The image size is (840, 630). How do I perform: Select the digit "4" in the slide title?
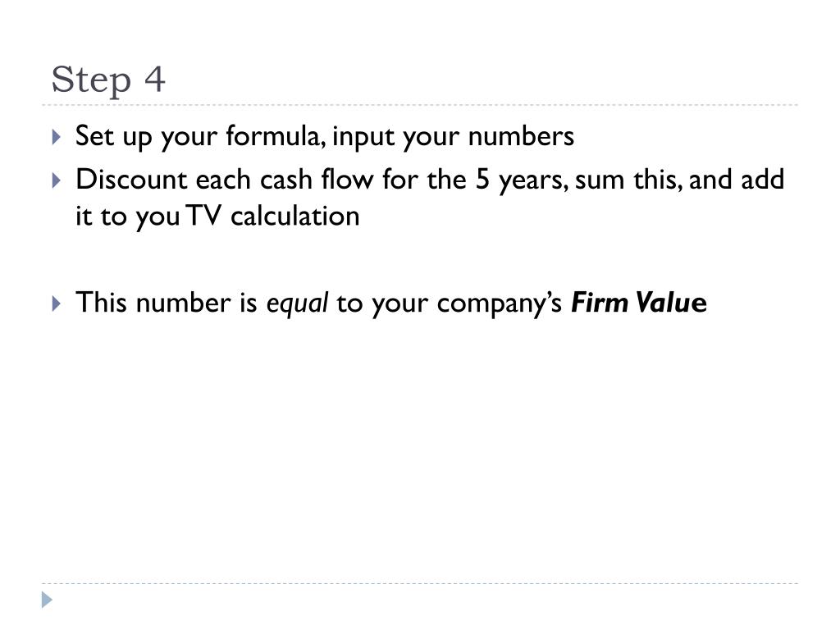(155, 79)
